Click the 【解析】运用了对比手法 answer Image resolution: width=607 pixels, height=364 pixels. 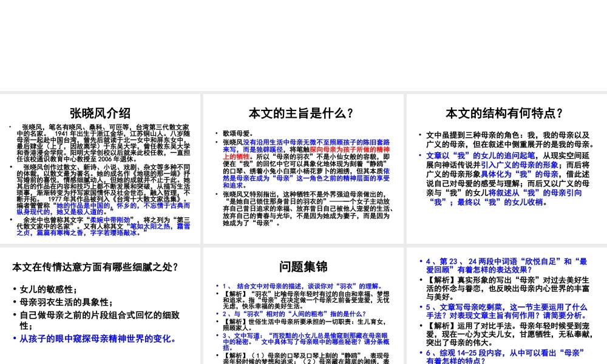(509, 334)
